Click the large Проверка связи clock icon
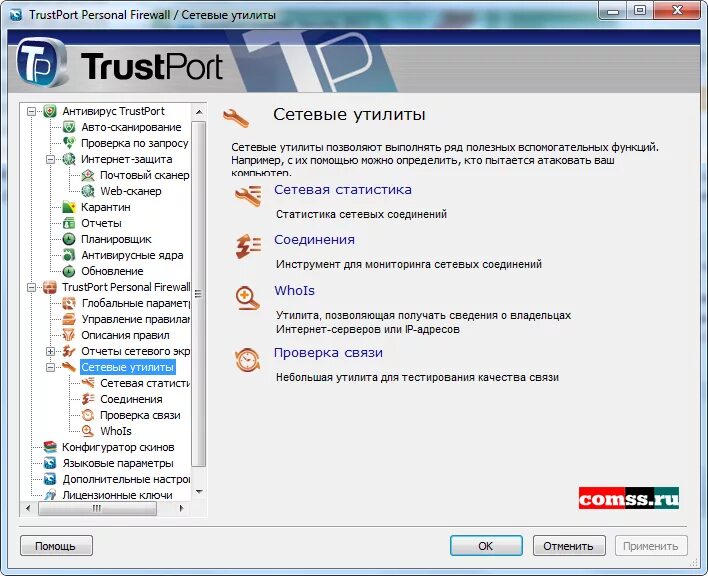The width and height of the screenshot is (708, 576). [x=248, y=360]
